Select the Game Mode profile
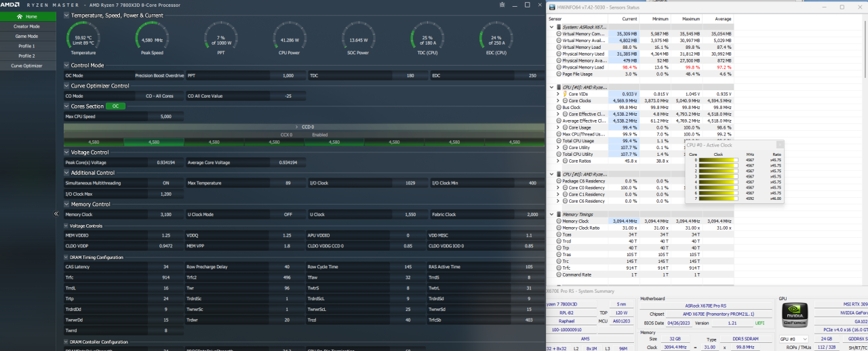868x351 pixels. point(27,36)
